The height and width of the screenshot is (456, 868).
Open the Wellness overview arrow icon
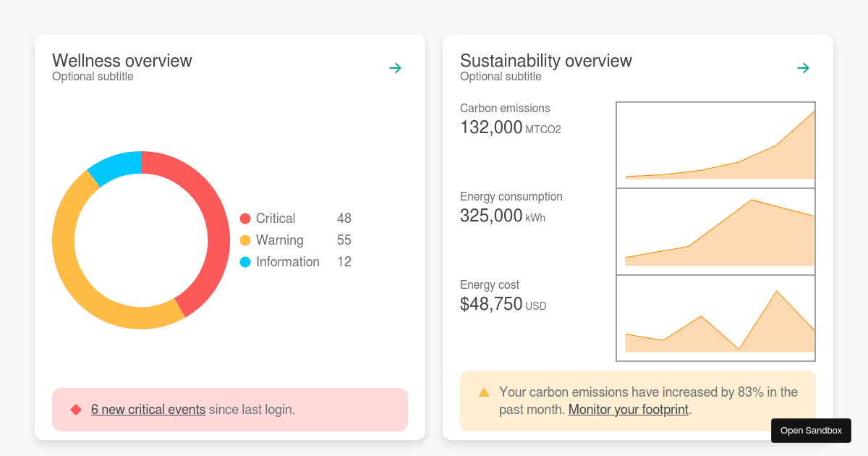[395, 67]
